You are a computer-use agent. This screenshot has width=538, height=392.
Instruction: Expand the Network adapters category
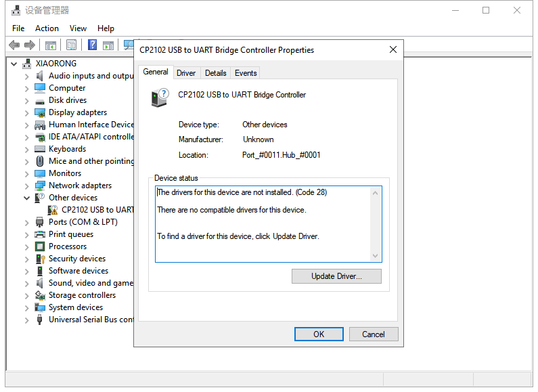[27, 186]
